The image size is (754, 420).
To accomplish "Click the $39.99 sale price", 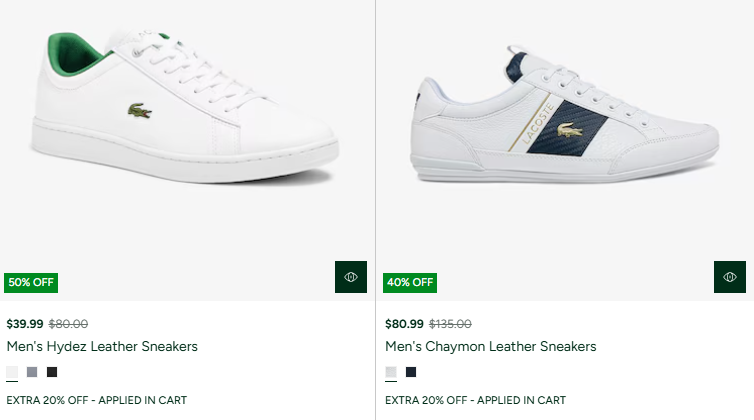I will coord(25,324).
